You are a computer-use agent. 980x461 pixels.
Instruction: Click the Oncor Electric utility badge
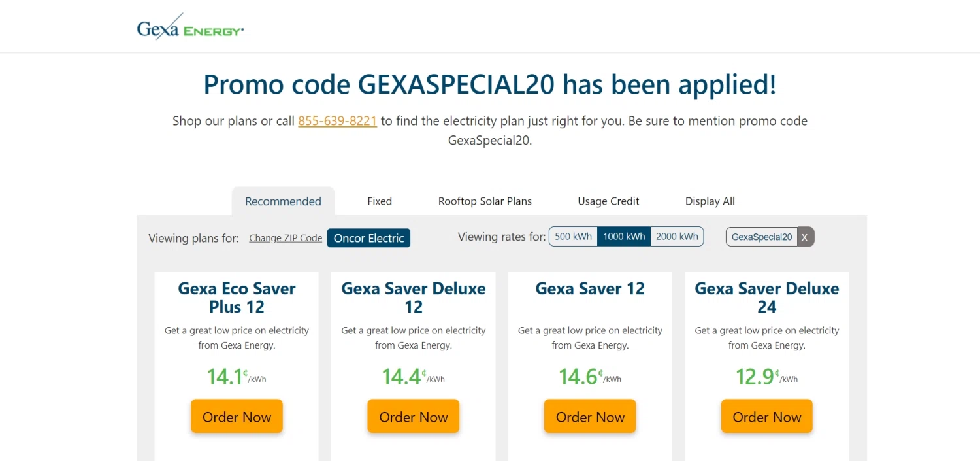click(368, 238)
